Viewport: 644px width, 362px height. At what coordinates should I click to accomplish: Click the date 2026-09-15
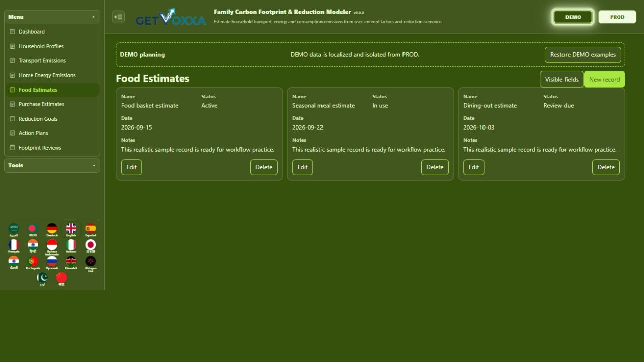136,128
